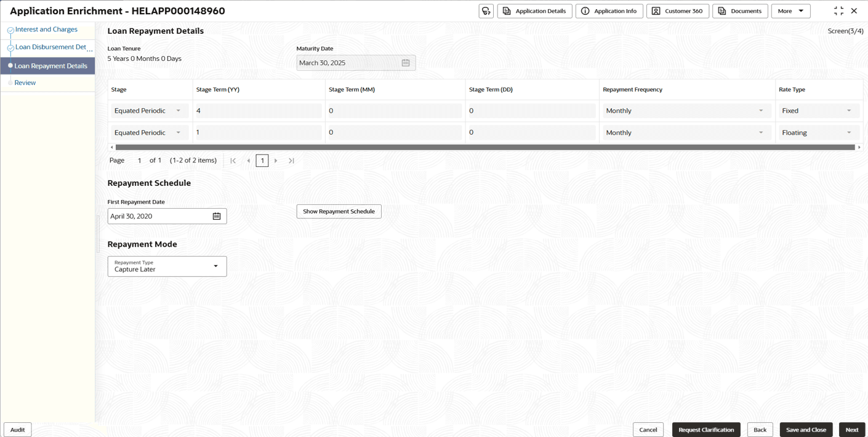Click the left navigation panel collapse handle
Viewport: 868px width, 437px height.
(97, 234)
